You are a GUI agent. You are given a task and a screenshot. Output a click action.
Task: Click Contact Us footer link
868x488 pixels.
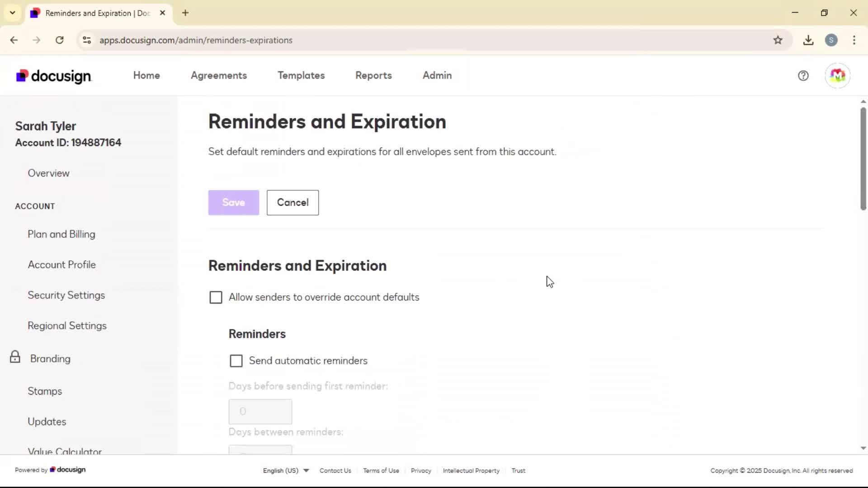[335, 470]
